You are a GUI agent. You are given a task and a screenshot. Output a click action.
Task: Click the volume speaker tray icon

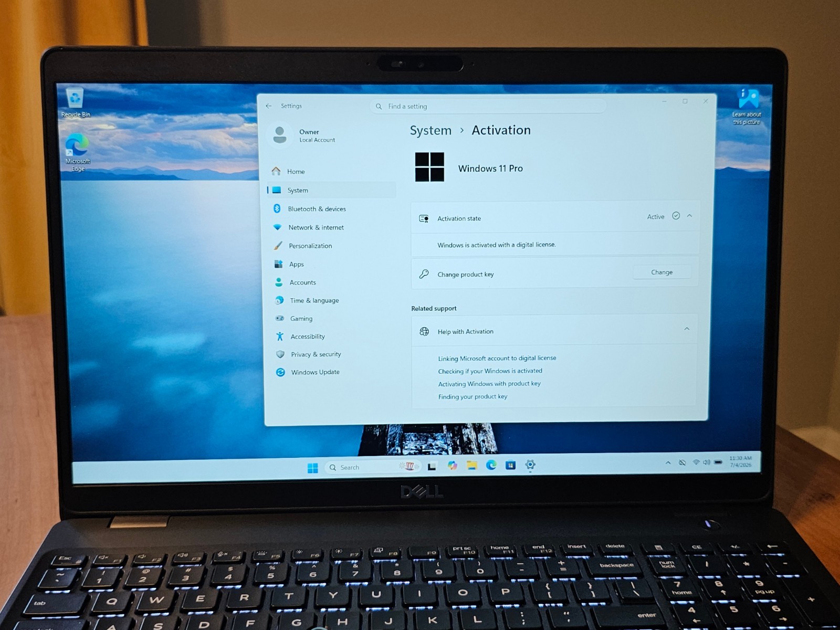[707, 463]
